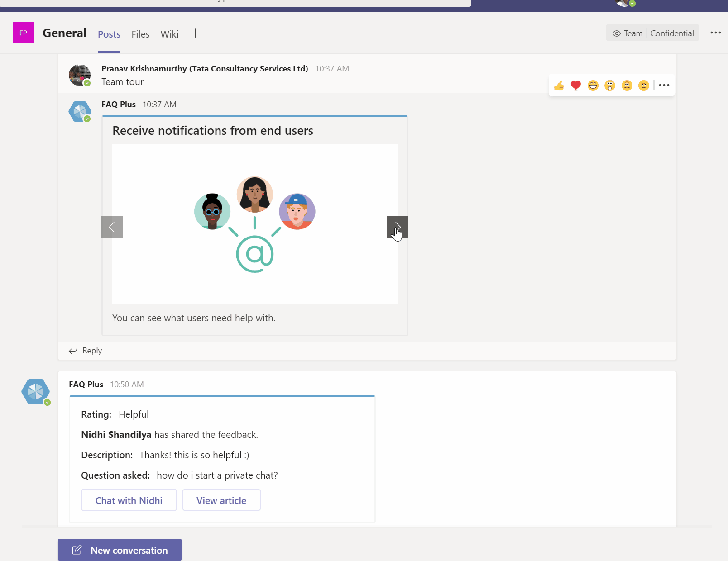The width and height of the screenshot is (728, 561).
Task: React with the sad emoji
Action: [x=627, y=85]
